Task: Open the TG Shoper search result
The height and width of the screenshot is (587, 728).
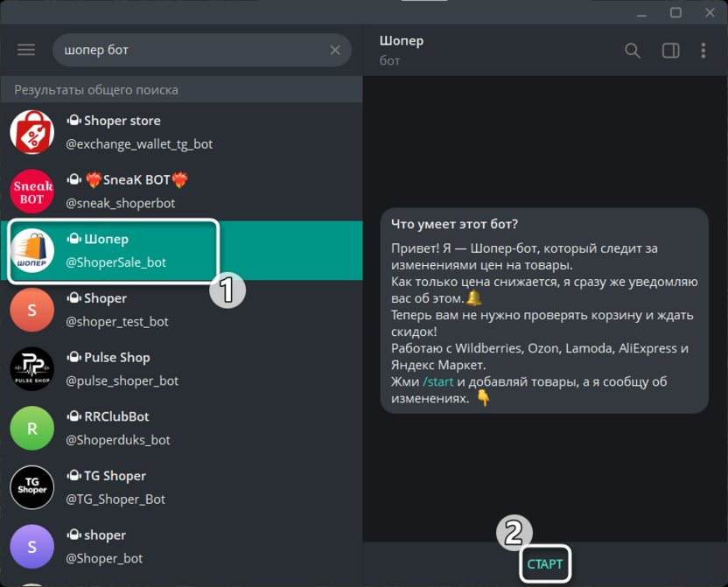Action: pyautogui.click(x=181, y=487)
